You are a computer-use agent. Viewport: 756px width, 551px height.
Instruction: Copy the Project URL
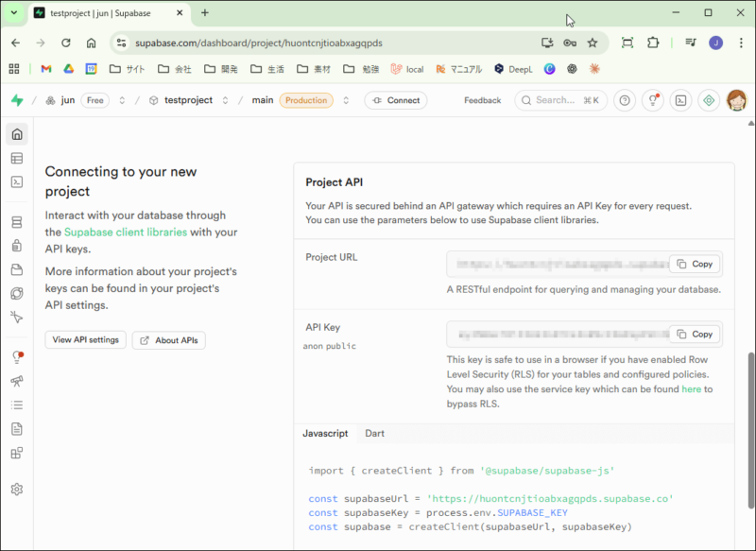point(695,265)
